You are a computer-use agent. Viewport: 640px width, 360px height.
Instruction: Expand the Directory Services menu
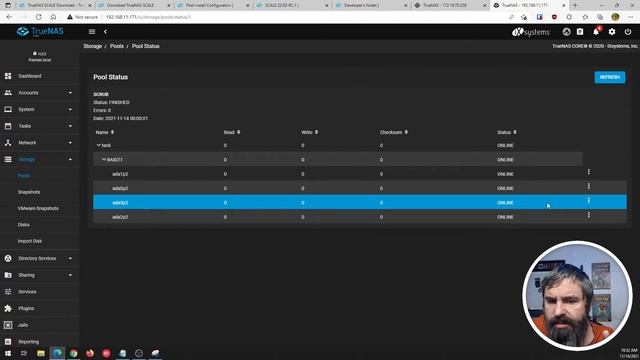(40, 258)
